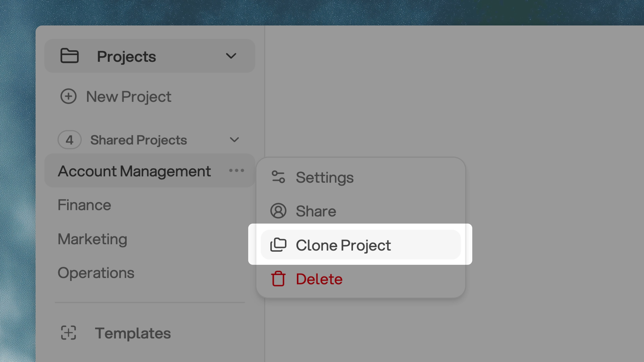Image resolution: width=644 pixels, height=362 pixels.
Task: Create a New Project
Action: coord(129,96)
